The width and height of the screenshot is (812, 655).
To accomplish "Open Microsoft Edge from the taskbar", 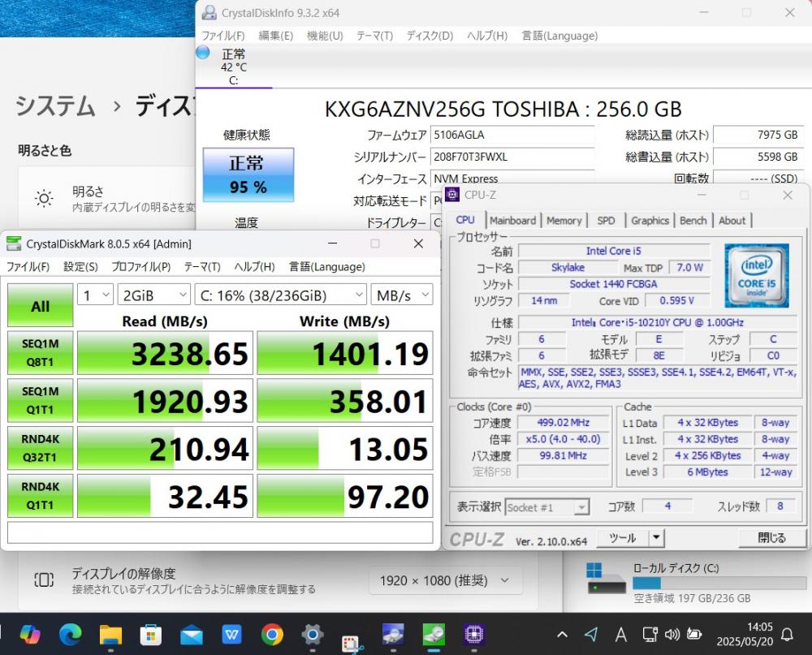I will coord(71,634).
